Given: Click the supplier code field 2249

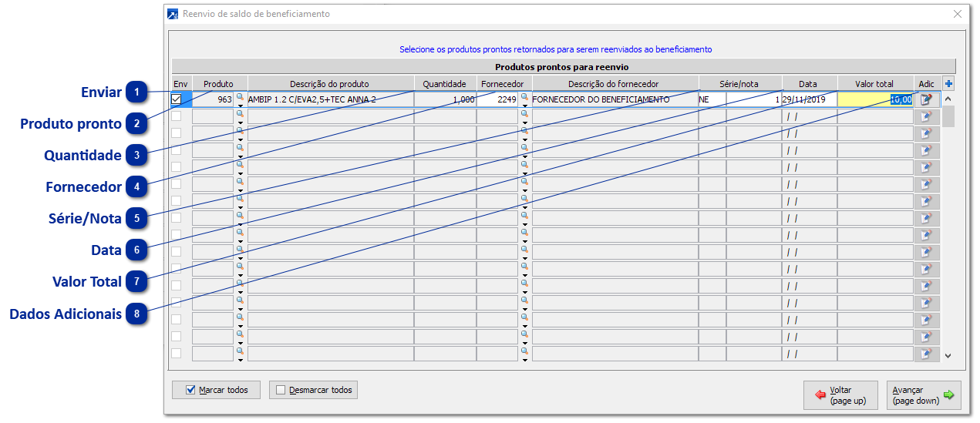Looking at the screenshot, I should click(x=498, y=99).
